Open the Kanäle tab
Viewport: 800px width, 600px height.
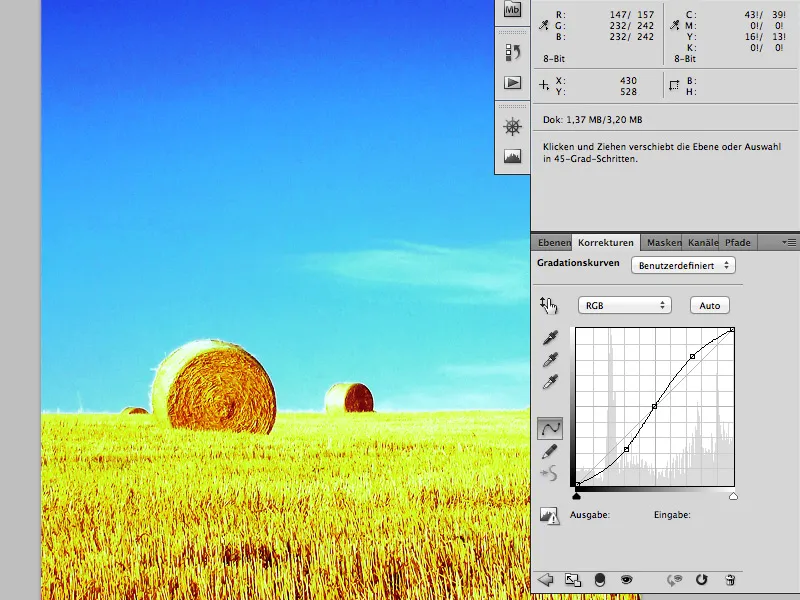pos(703,242)
